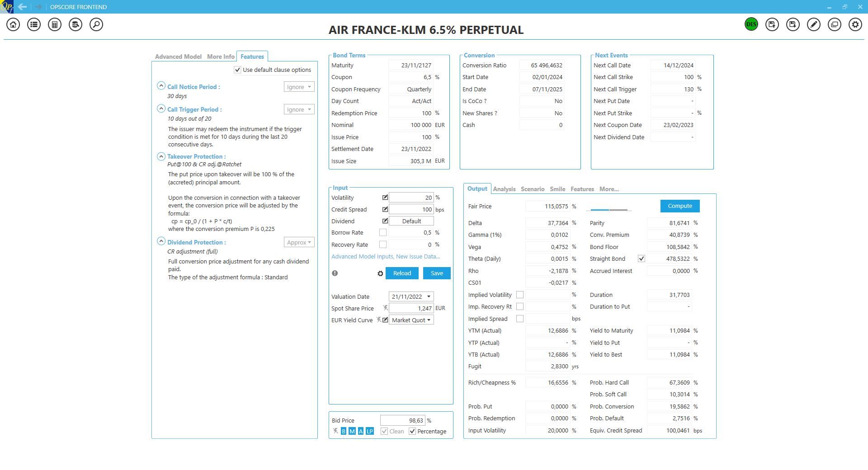Click the Volatility override edit icon

(x=385, y=197)
